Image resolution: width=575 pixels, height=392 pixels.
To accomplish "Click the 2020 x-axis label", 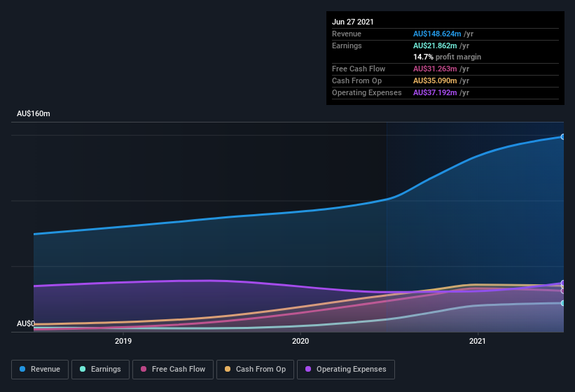I will [300, 341].
